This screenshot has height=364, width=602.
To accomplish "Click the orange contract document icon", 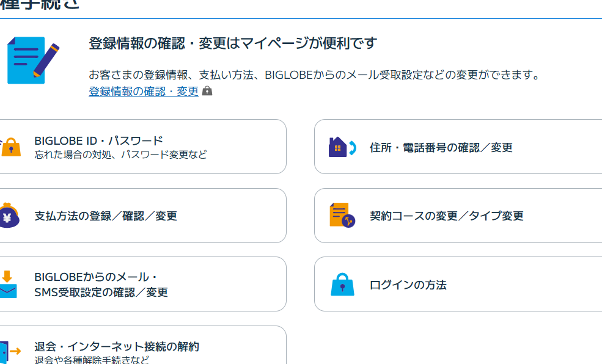I will pos(342,216).
